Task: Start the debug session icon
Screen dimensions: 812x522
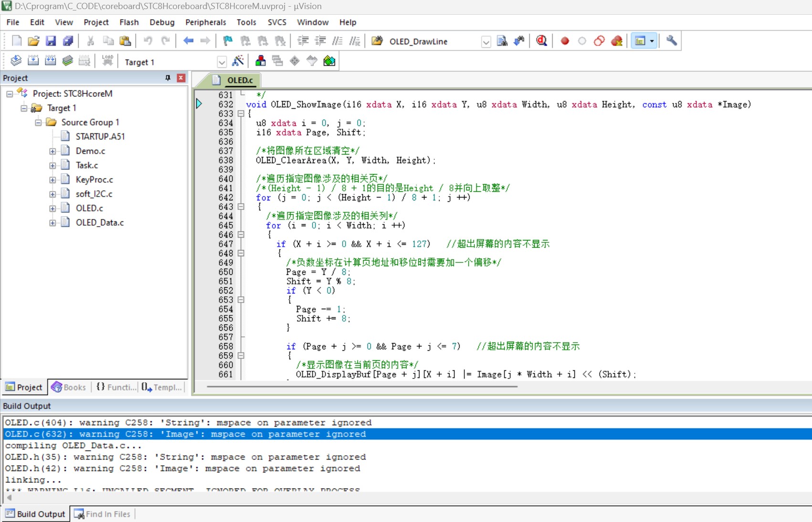Action: (541, 41)
